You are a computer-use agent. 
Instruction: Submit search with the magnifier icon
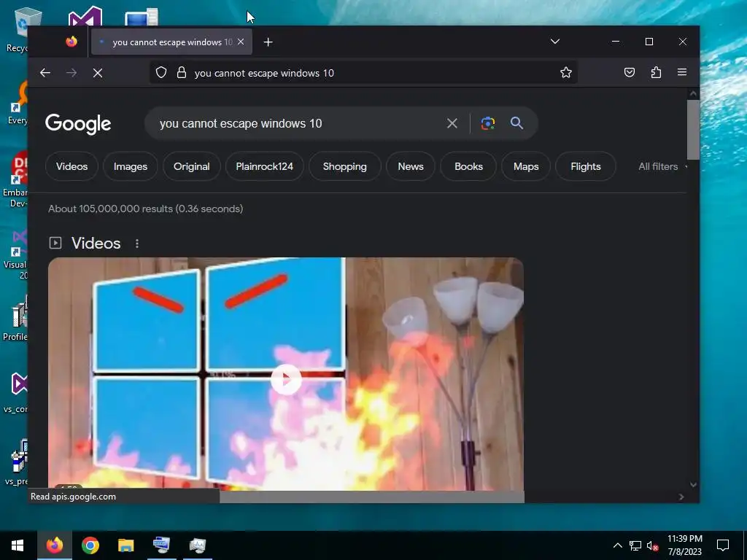coord(516,123)
